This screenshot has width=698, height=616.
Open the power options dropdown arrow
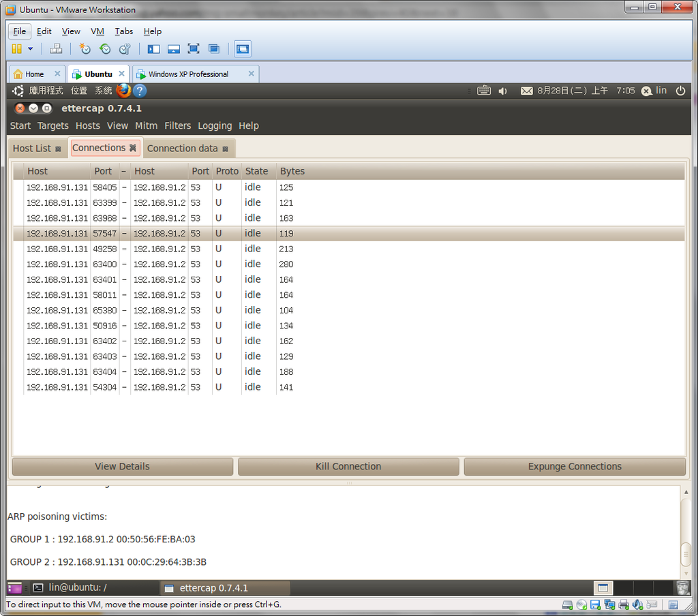click(30, 49)
